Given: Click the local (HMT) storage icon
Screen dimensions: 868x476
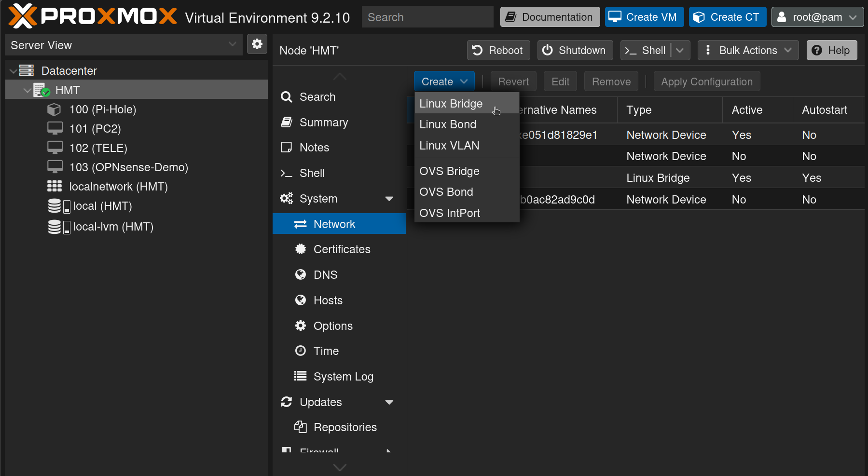Looking at the screenshot, I should 59,206.
